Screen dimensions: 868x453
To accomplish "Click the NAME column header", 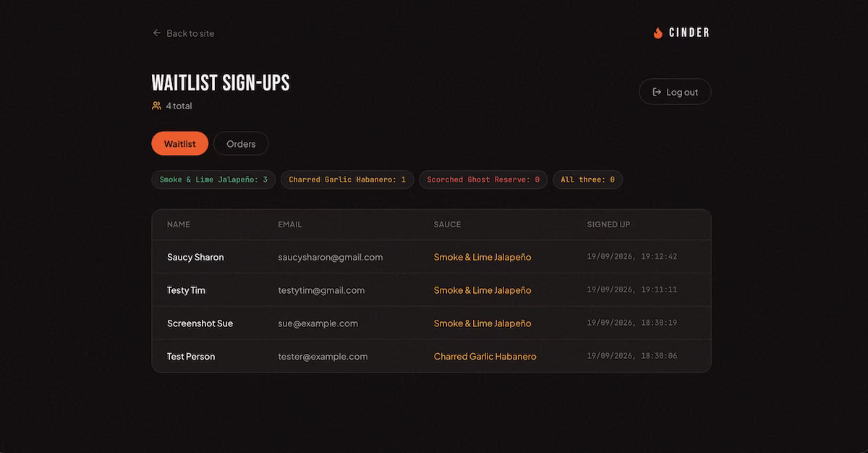I will pos(179,224).
